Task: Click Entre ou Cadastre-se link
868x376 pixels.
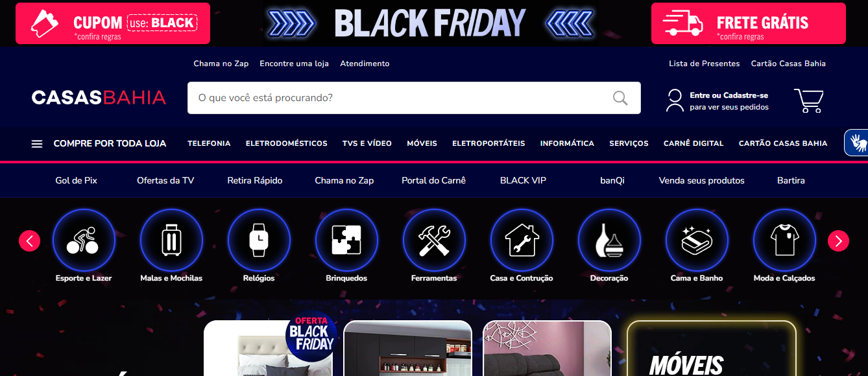Action: [729, 95]
